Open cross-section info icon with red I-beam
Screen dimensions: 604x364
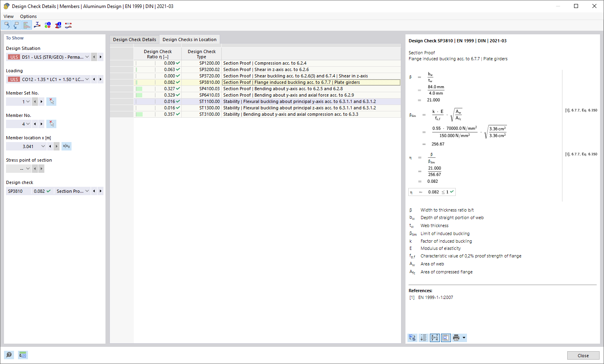coord(58,25)
